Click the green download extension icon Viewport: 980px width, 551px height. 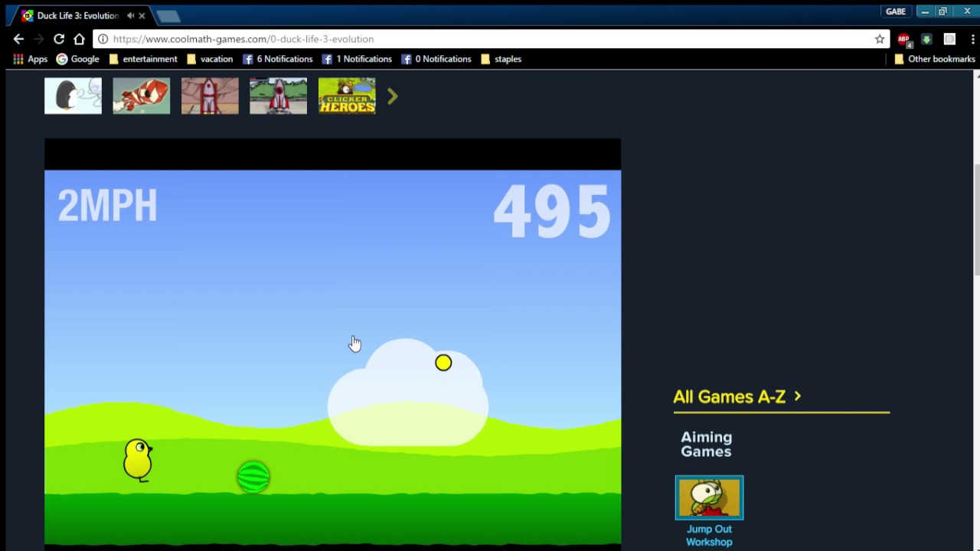coord(926,39)
